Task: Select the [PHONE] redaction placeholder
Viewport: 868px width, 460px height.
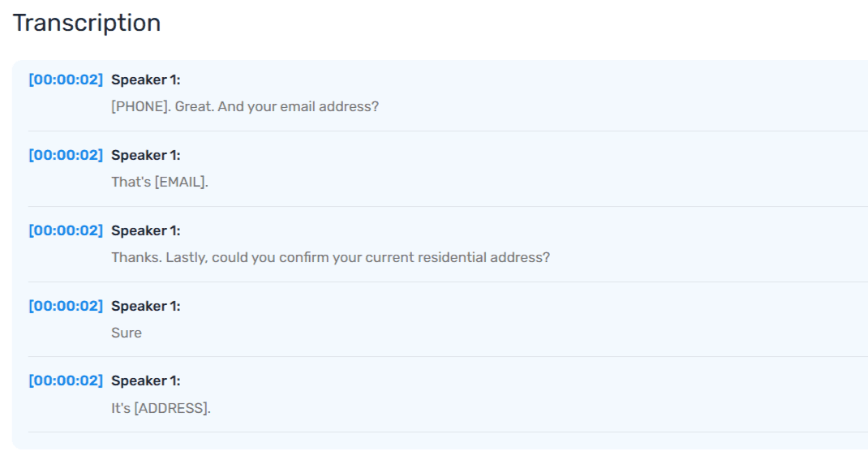Action: tap(140, 106)
